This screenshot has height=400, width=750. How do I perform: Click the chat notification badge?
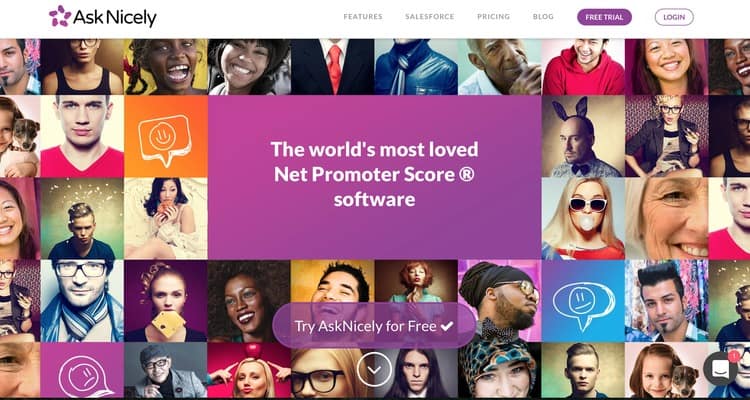click(733, 356)
